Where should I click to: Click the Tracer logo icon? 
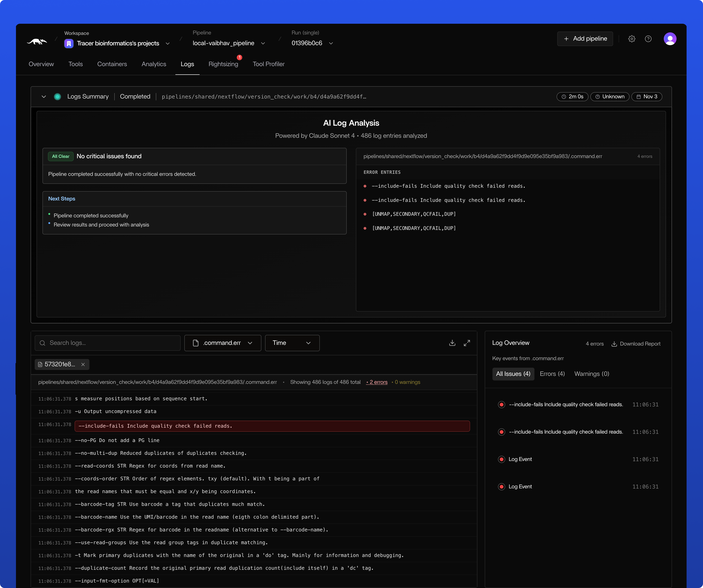37,42
